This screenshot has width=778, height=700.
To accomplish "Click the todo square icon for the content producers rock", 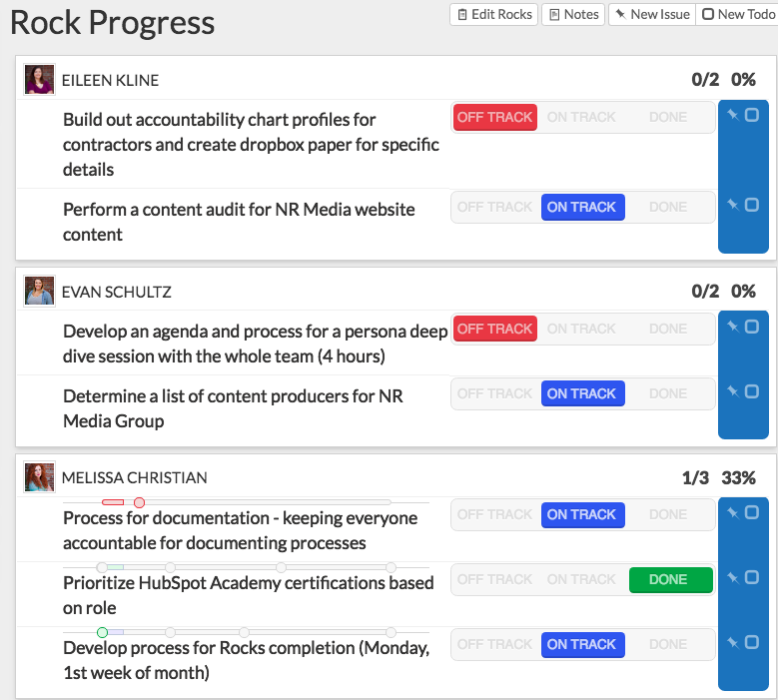I will pos(752,392).
